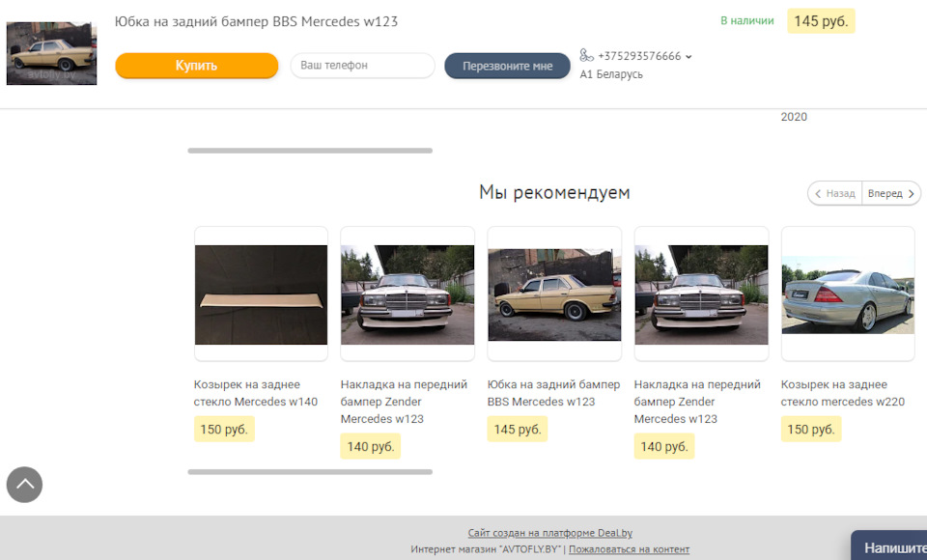Click the Напишите chat button
Viewport: 927px width, 560px height.
coord(888,546)
